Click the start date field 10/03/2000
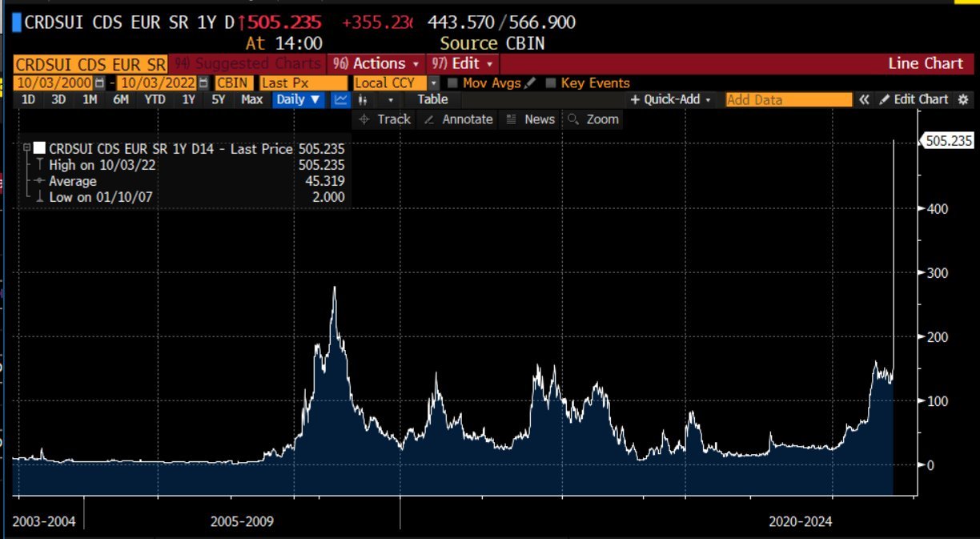The width and height of the screenshot is (980, 539). tap(54, 82)
